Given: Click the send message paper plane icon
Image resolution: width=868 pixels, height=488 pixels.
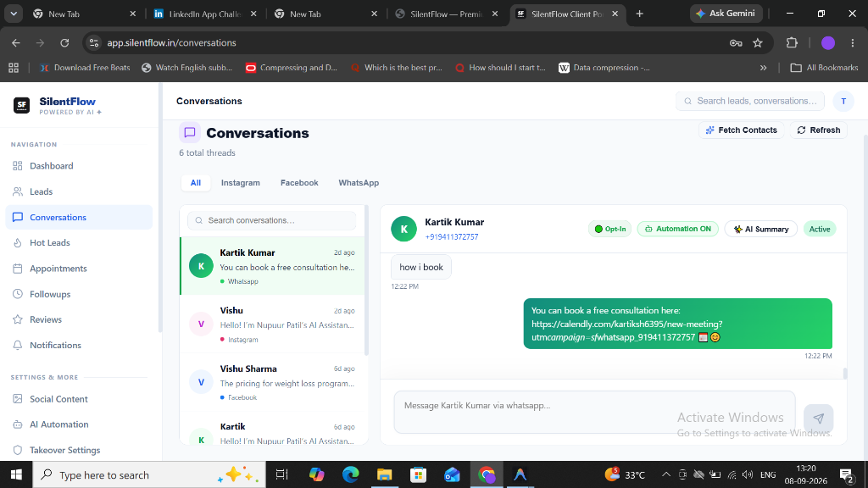Looking at the screenshot, I should coord(818,419).
